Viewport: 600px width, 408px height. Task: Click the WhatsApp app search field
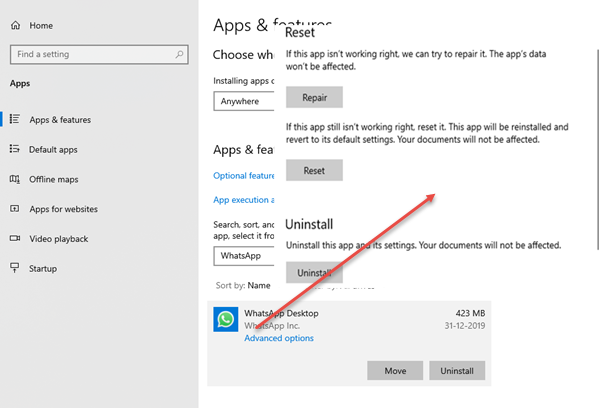pos(244,256)
